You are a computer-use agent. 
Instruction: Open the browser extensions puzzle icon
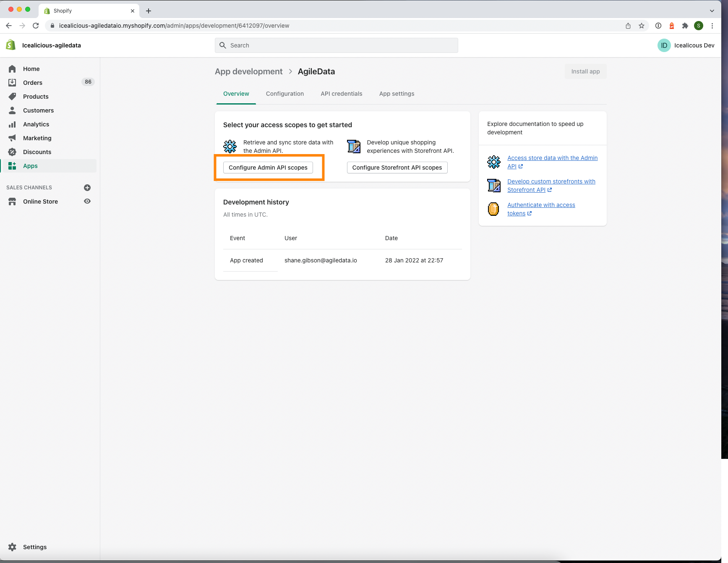685,26
